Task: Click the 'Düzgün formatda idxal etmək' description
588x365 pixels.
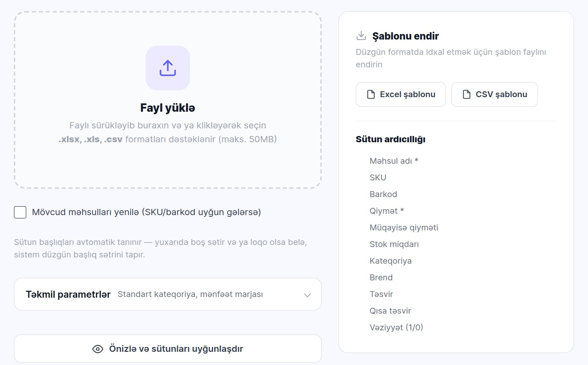Action: tap(451, 58)
